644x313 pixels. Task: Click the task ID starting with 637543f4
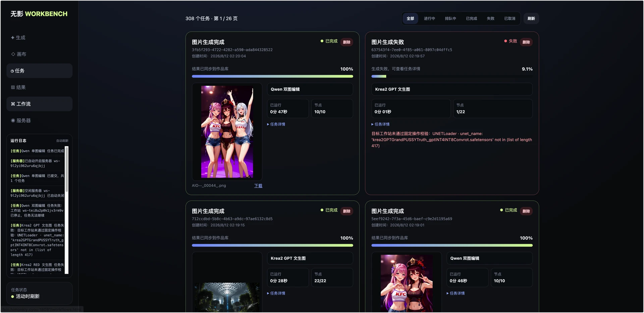[412, 50]
